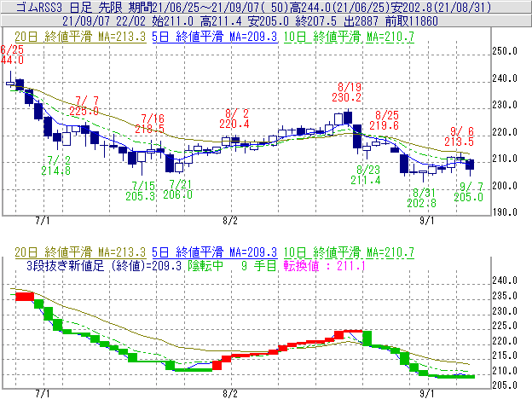This screenshot has width=532, height=405.
Task: Click the 8/2 date label under lower chart
Action: click(230, 393)
